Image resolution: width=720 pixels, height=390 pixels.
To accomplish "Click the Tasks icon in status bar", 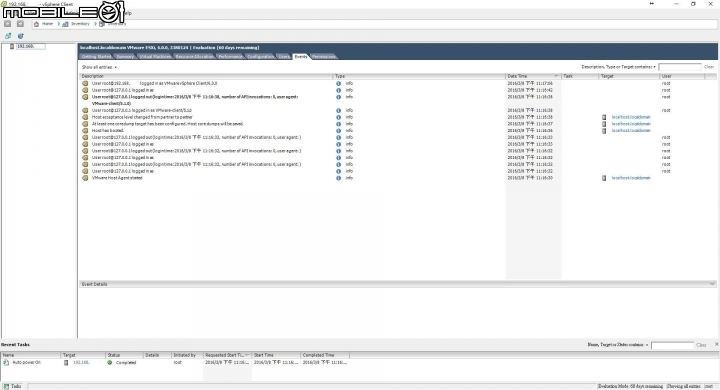I will point(6,386).
